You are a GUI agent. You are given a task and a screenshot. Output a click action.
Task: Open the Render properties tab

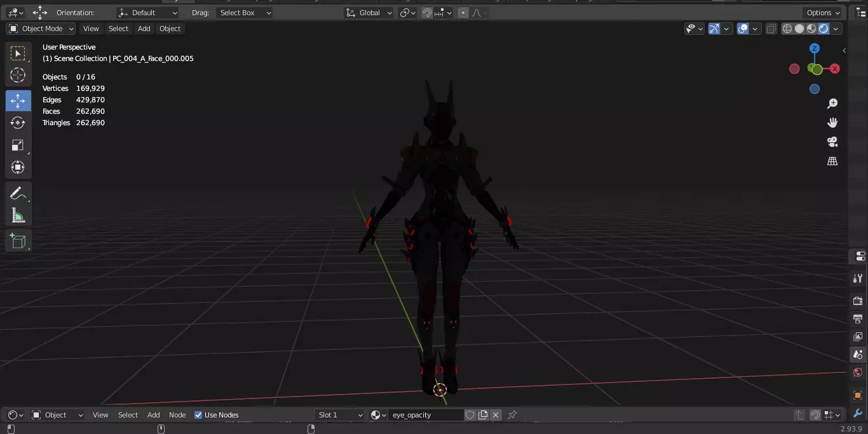pos(858,301)
